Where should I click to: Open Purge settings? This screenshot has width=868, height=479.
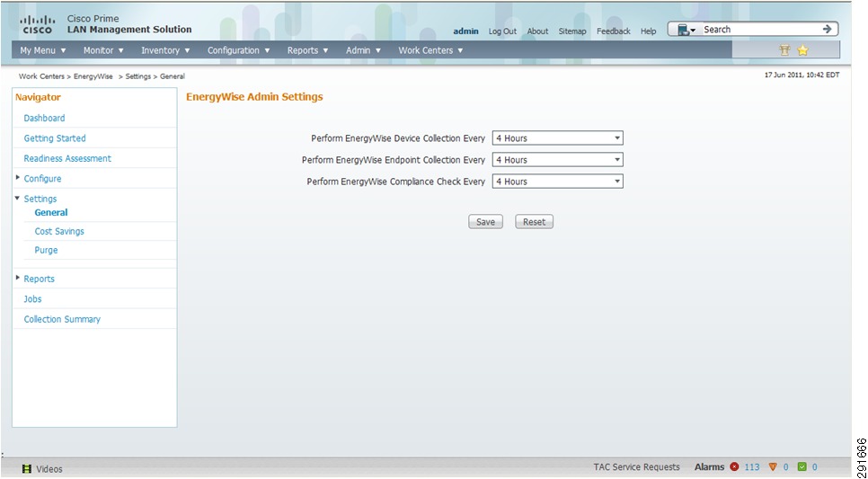[46, 251]
